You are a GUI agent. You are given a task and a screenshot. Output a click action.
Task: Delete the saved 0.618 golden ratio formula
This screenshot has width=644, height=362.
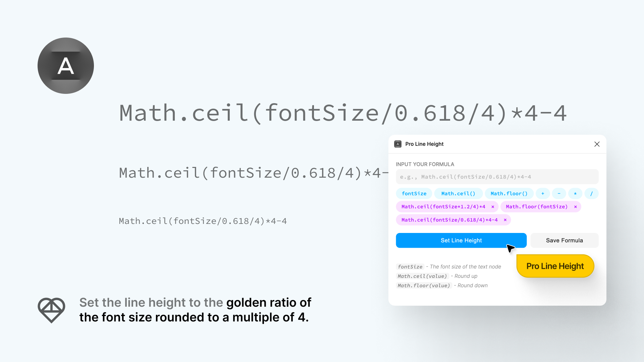coord(505,220)
